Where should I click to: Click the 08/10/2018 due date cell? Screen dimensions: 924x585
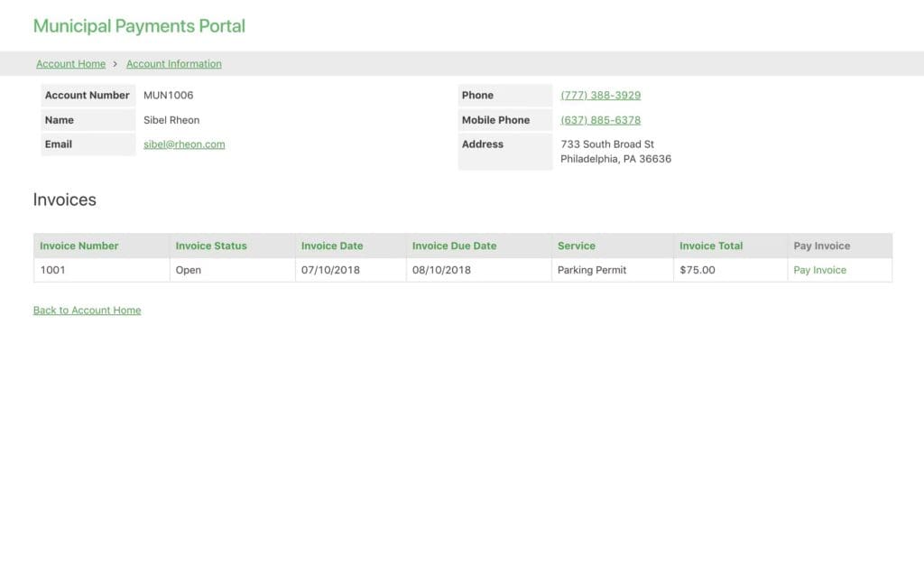coord(441,270)
